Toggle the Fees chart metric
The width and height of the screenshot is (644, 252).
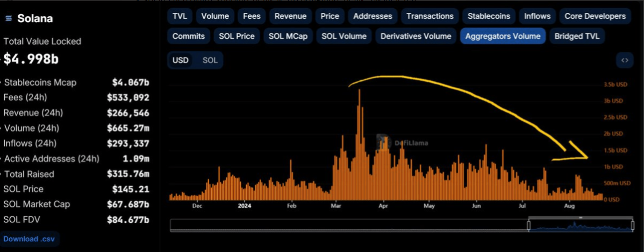click(x=252, y=16)
